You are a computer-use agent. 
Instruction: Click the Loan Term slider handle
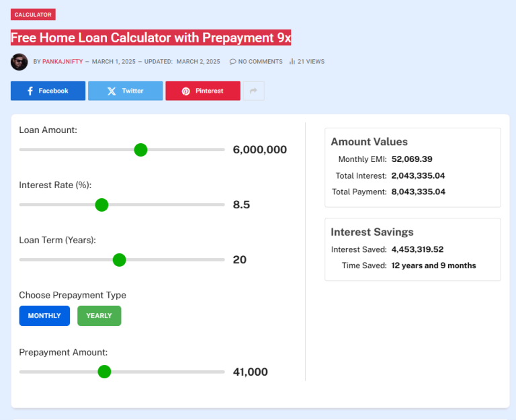coord(119,259)
